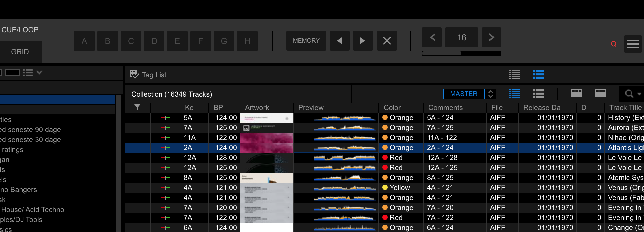Open the Tag List icon
644x232 pixels.
pyautogui.click(x=134, y=75)
